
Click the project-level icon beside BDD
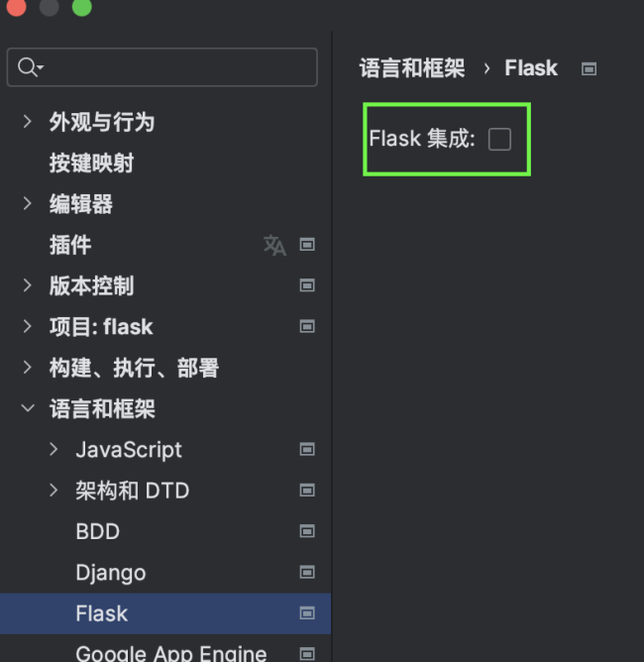pos(307,531)
